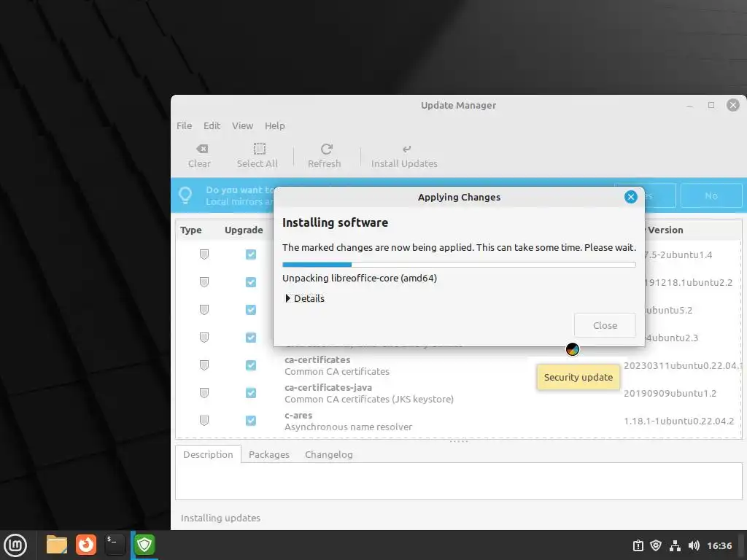Select the ca-certificates-java package name
The width and height of the screenshot is (747, 560).
328,387
